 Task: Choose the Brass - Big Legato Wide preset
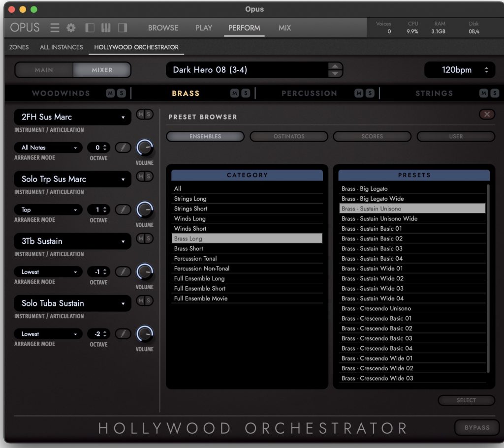coord(412,199)
